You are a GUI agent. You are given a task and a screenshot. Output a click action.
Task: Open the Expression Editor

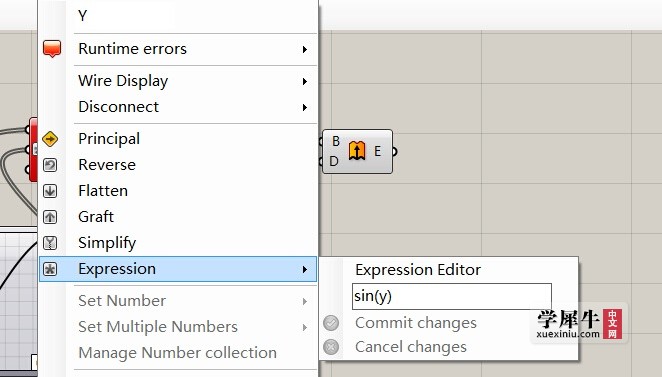(418, 269)
